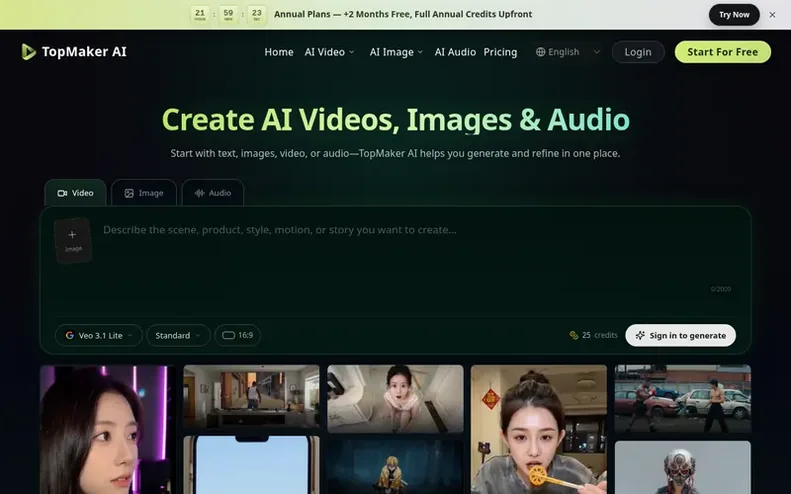Switch to the Audio tab
The width and height of the screenshot is (791, 494).
pos(213,193)
